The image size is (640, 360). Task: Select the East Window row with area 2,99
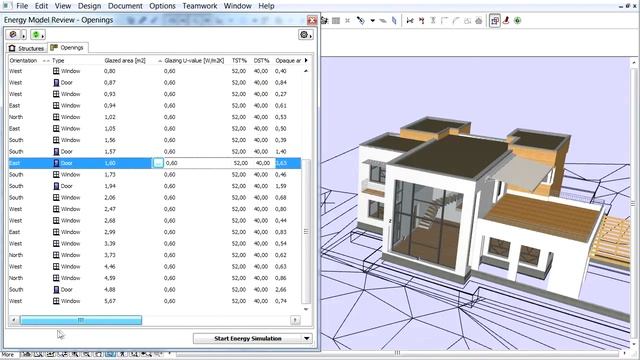[155, 232]
